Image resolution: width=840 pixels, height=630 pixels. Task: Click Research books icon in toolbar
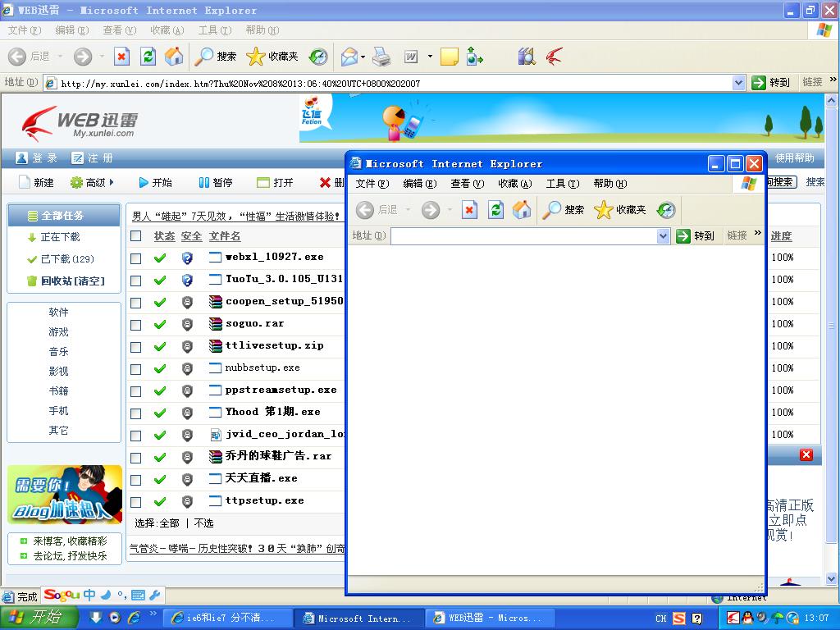[x=527, y=57]
